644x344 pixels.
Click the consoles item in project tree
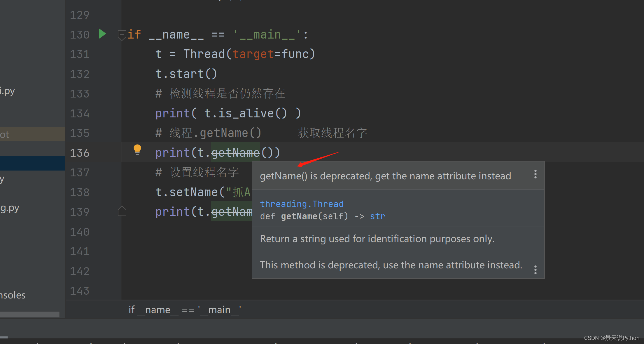(x=13, y=295)
